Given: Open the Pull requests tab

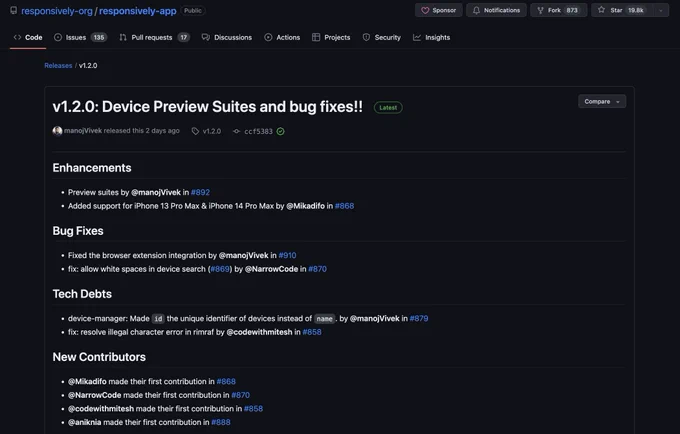Looking at the screenshot, I should pyautogui.click(x=154, y=37).
